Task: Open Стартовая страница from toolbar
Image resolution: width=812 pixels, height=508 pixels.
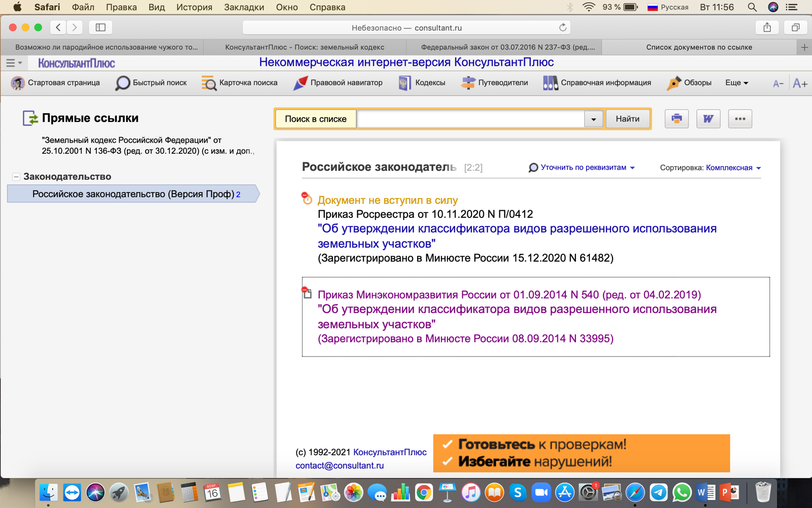Action: point(55,83)
